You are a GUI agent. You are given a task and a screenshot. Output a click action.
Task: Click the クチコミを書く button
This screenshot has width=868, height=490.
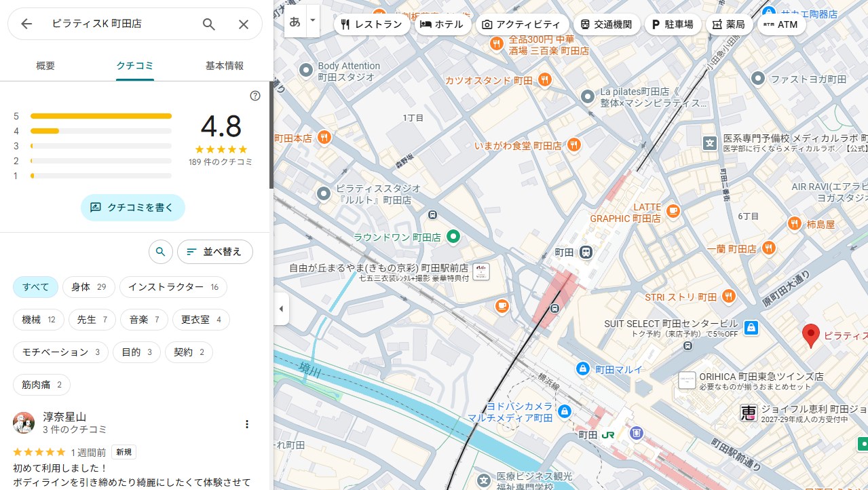[132, 208]
